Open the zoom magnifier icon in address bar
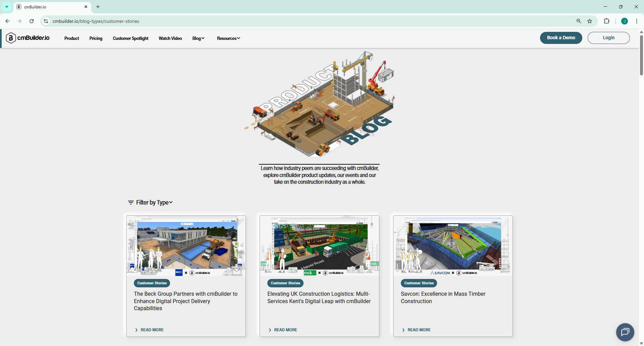644x346 pixels. (579, 21)
